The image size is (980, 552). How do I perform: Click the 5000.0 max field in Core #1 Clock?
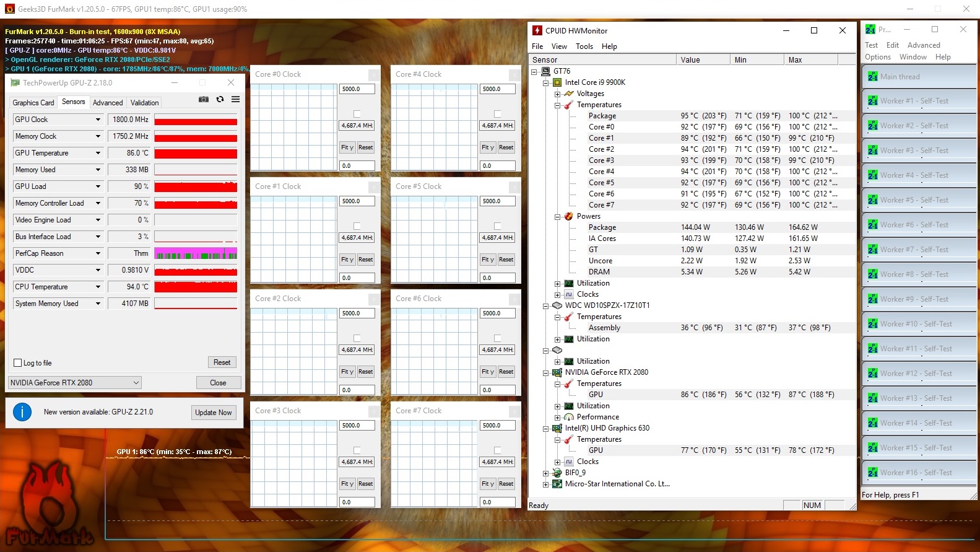(357, 201)
